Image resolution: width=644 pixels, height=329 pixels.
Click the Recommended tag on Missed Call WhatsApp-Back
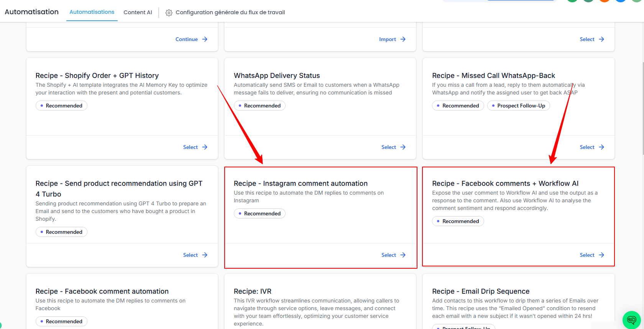point(458,106)
